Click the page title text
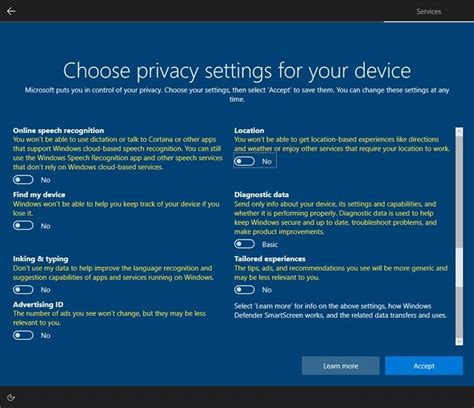Viewport: 474px width, 408px height. pyautogui.click(x=237, y=71)
